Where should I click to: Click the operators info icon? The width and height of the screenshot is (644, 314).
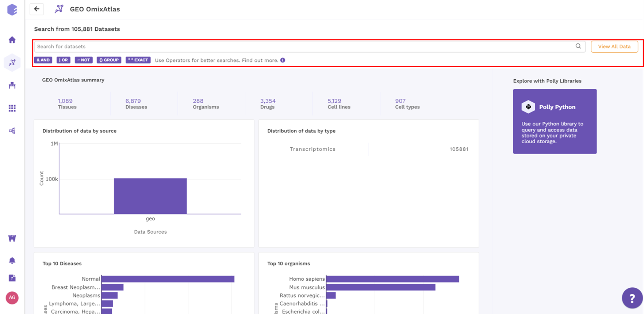click(283, 60)
